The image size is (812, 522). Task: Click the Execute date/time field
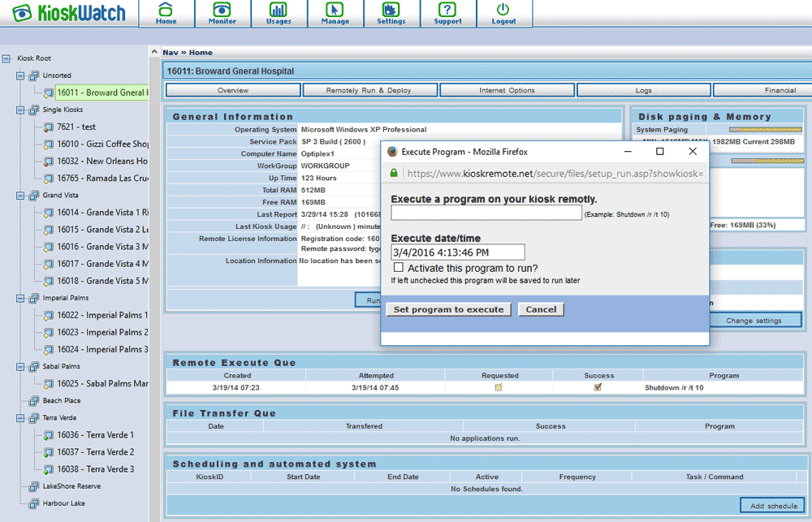coord(458,252)
